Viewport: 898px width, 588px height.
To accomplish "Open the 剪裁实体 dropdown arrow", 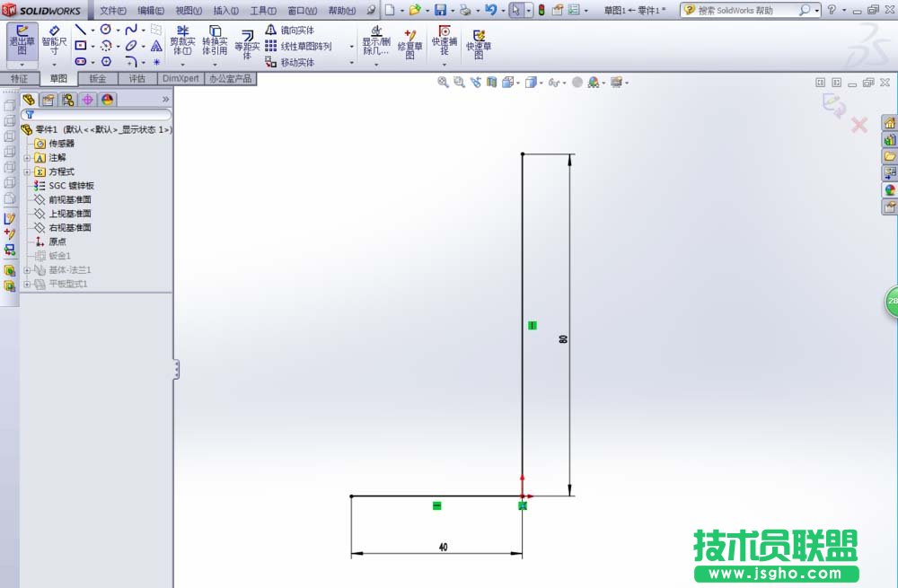I will point(182,64).
